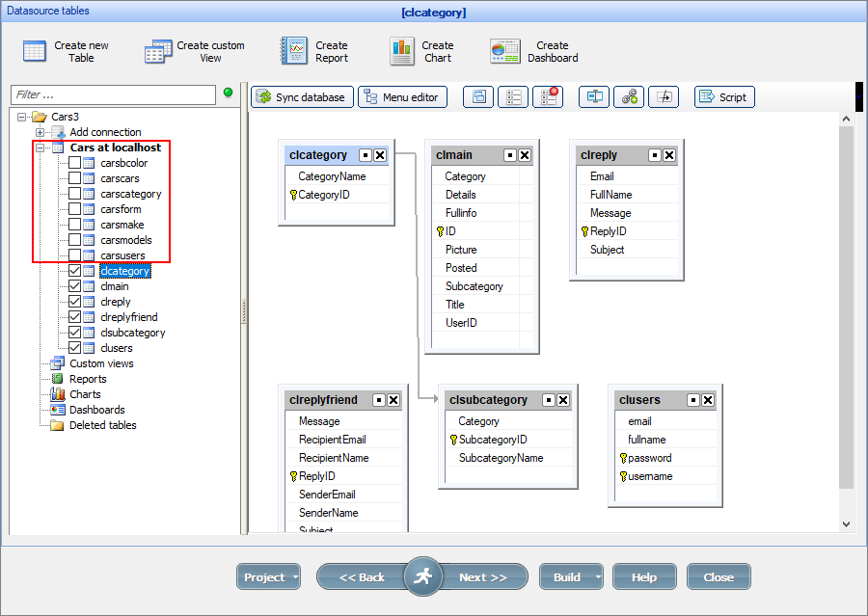The height and width of the screenshot is (616, 868).
Task: Check the carsbcolor table checkbox
Action: [74, 163]
